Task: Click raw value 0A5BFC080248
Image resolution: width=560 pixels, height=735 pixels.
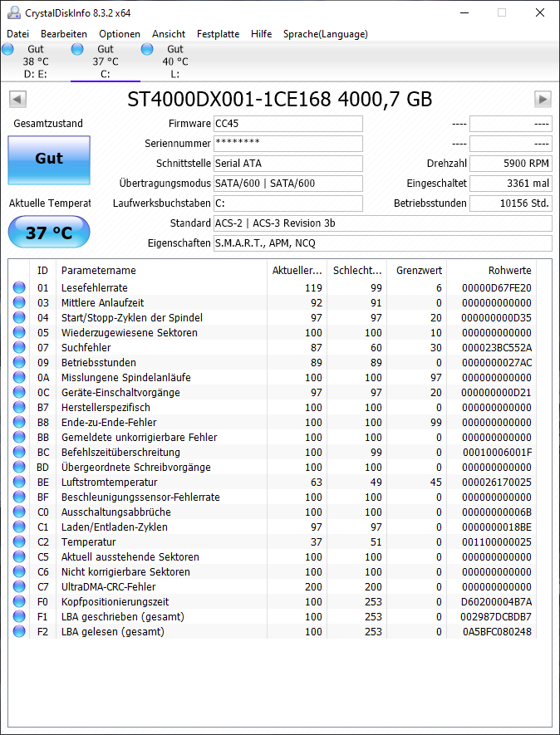Action: pos(497,632)
